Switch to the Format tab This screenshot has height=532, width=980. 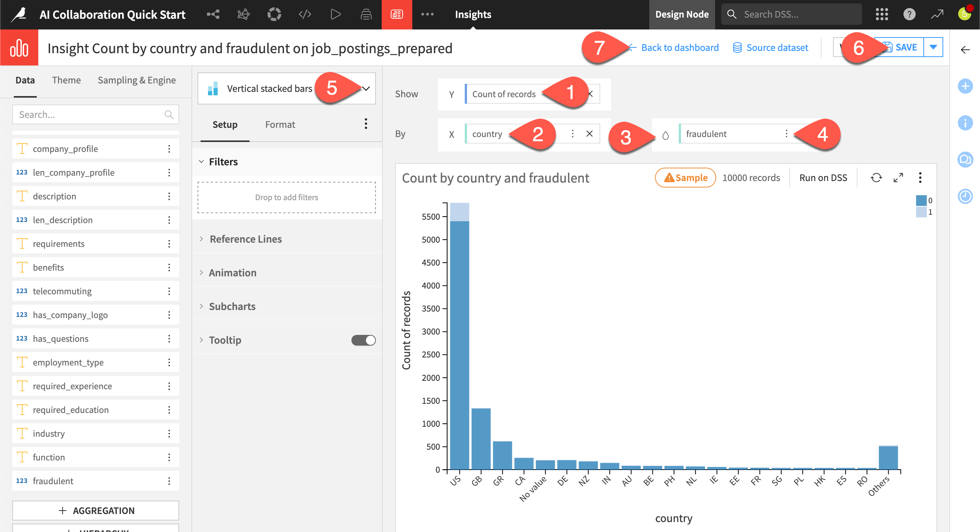click(280, 124)
